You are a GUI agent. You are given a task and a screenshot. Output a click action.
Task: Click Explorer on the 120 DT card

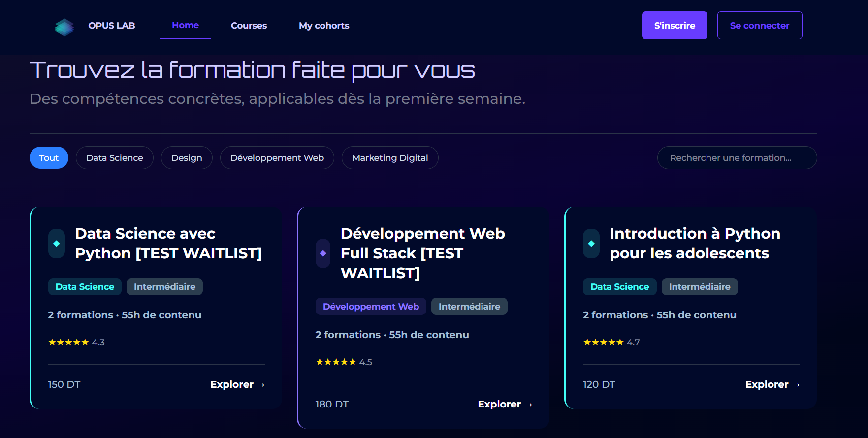[772, 384]
